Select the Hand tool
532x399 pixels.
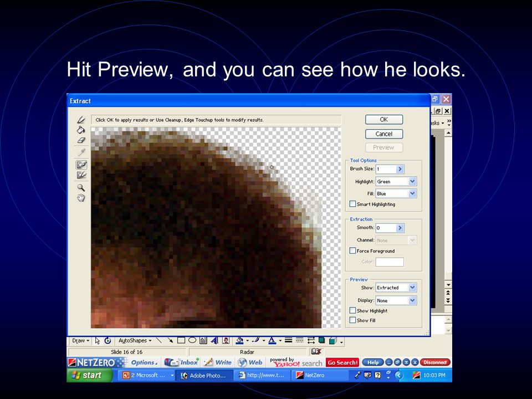coord(81,198)
